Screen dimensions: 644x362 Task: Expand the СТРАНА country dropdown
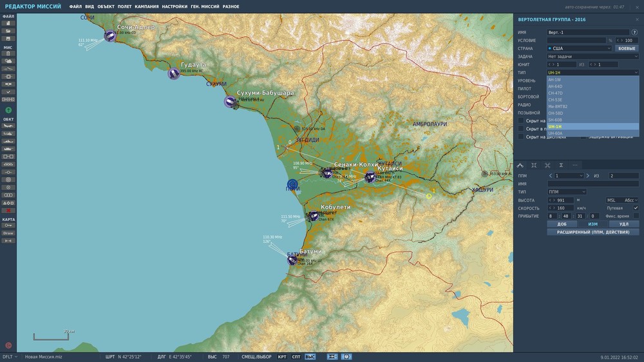tap(580, 48)
